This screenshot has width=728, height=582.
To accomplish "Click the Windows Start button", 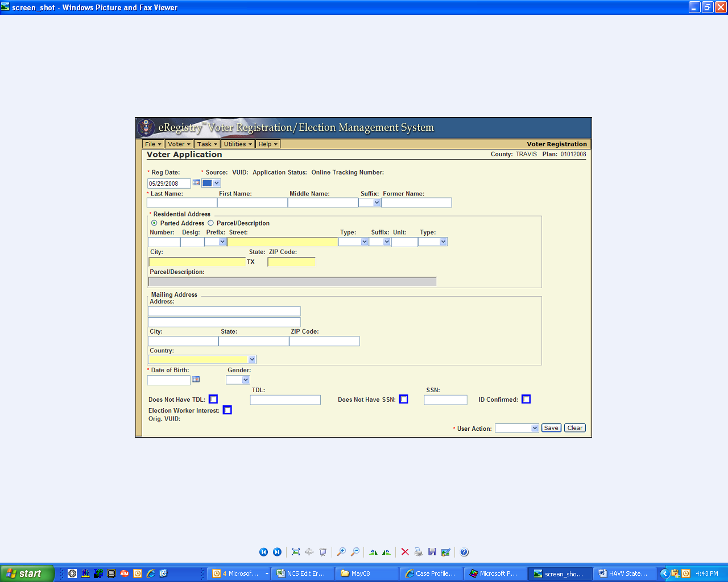I will coord(27,573).
